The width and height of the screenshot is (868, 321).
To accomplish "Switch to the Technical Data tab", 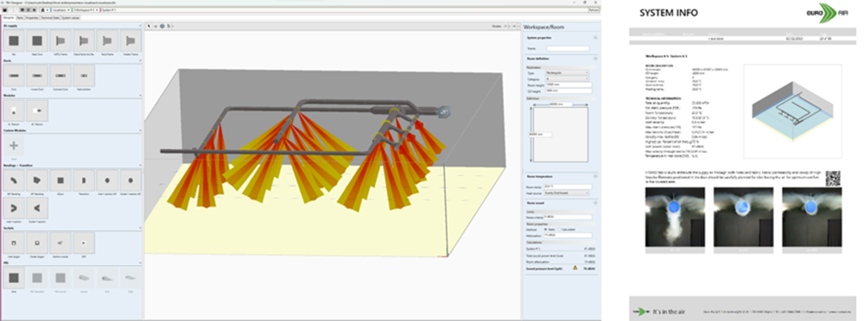I will (x=50, y=18).
